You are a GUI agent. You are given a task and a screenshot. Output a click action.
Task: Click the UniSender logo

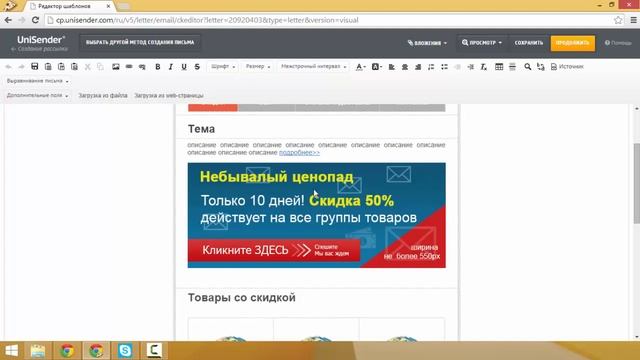tap(41, 40)
